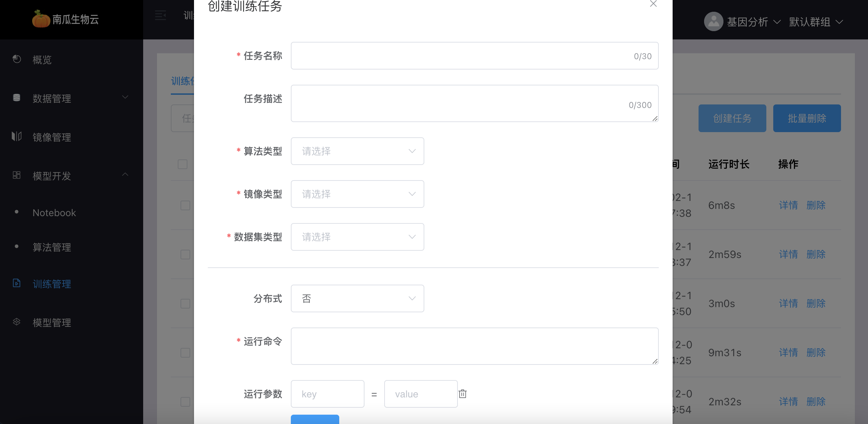Toggle the checkbox for the 2m32s row
The height and width of the screenshot is (424, 868).
point(185,402)
